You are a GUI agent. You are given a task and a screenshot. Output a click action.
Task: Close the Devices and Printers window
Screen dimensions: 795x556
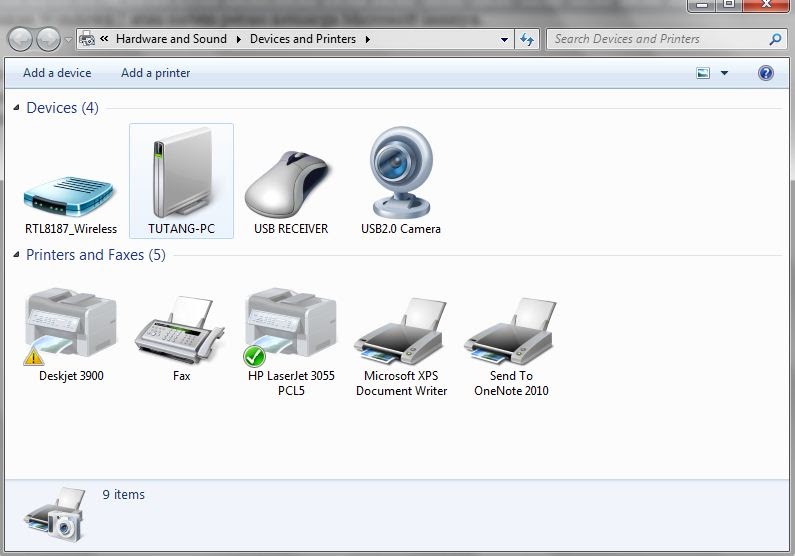point(767,5)
